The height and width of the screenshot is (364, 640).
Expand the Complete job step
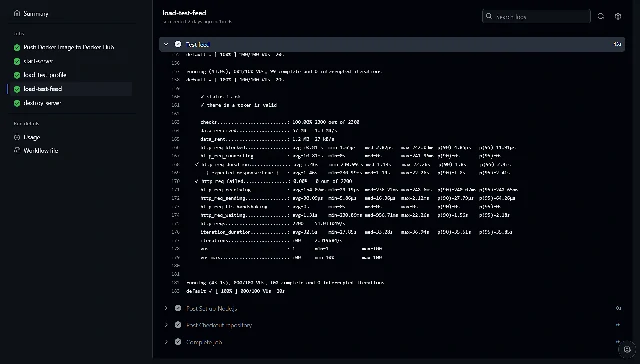pos(166,342)
